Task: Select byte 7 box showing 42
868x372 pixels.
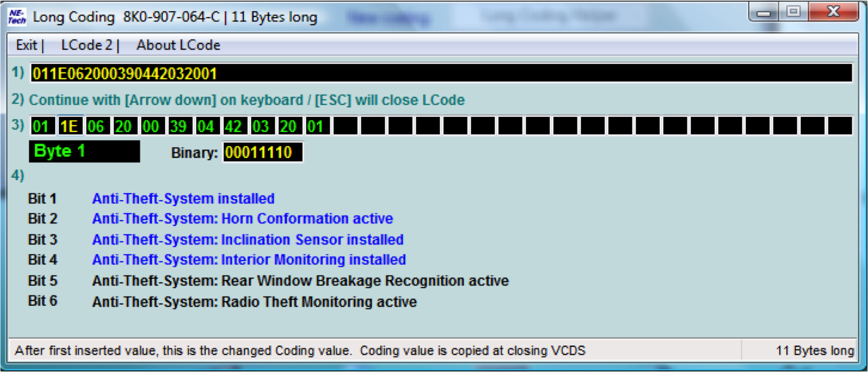Action: 234,126
